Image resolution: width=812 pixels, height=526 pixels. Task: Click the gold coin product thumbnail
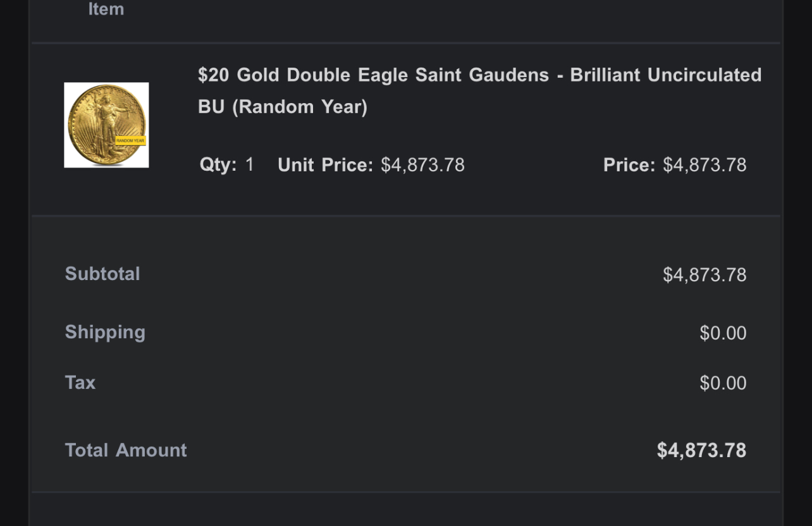106,125
